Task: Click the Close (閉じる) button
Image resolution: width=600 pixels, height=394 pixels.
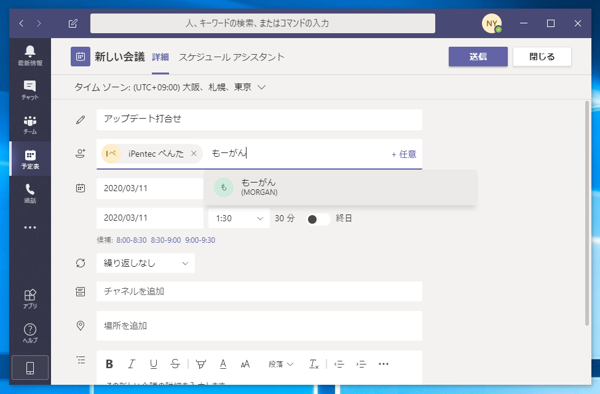Action: pyautogui.click(x=542, y=57)
